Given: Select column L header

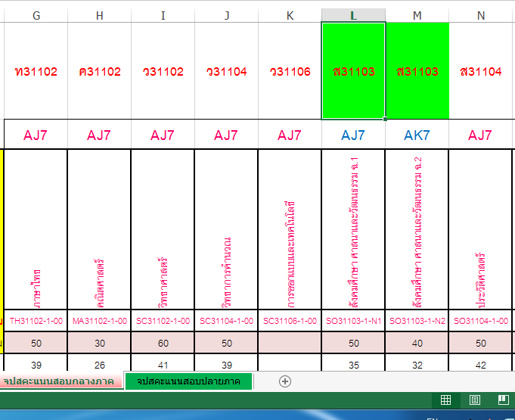Looking at the screenshot, I should click(353, 15).
